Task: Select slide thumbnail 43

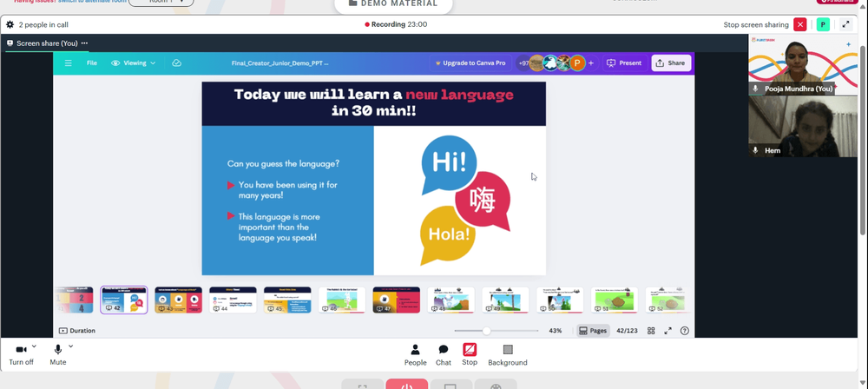Action: click(x=178, y=300)
